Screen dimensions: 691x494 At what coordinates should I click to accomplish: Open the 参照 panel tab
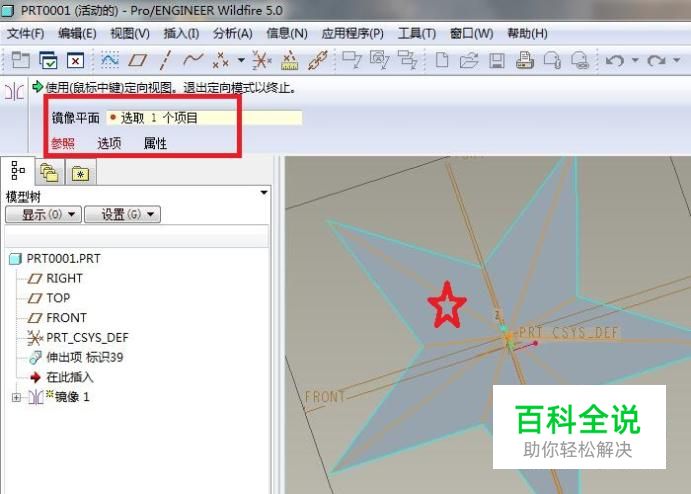pos(63,143)
